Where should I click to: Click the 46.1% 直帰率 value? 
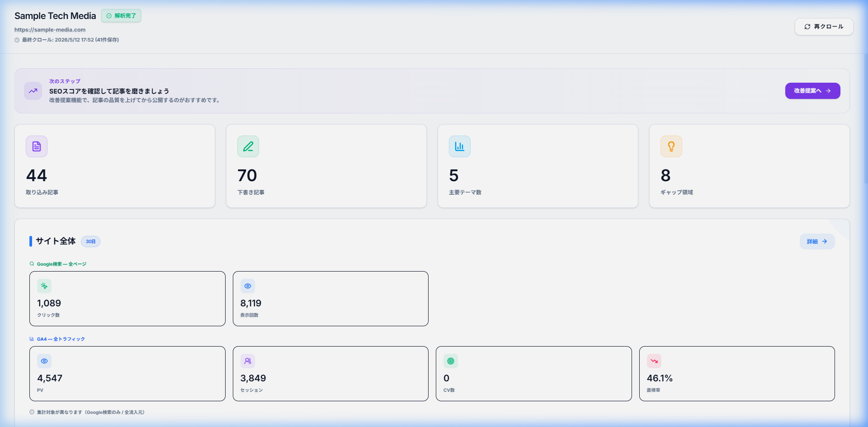660,378
